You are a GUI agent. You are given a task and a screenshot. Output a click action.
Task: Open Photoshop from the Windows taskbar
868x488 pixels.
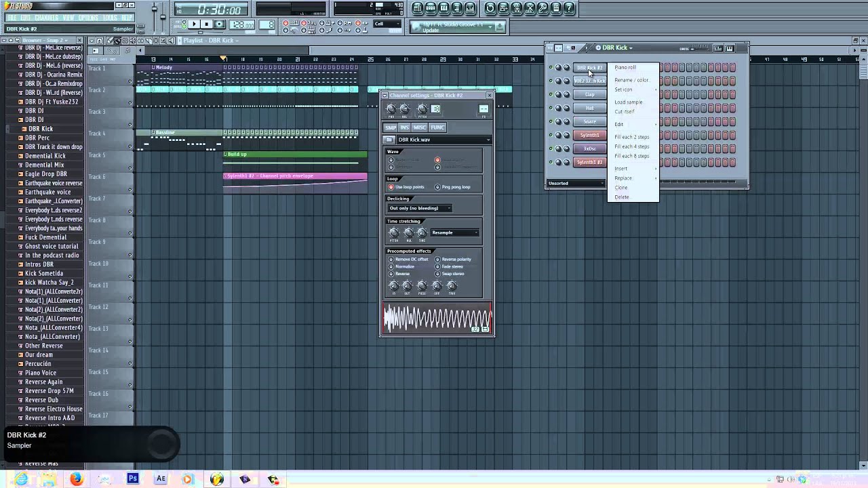(x=133, y=479)
